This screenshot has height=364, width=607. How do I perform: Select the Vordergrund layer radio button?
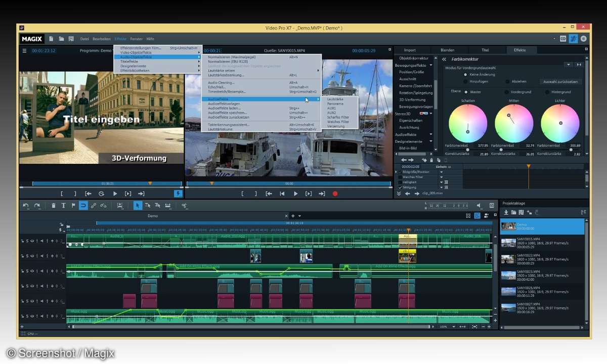tap(506, 92)
